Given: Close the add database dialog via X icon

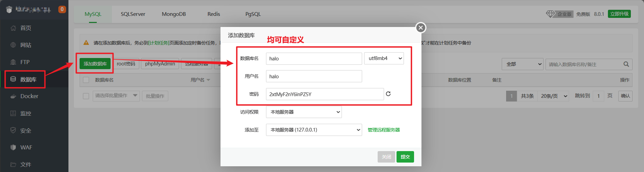Looking at the screenshot, I should [x=420, y=28].
